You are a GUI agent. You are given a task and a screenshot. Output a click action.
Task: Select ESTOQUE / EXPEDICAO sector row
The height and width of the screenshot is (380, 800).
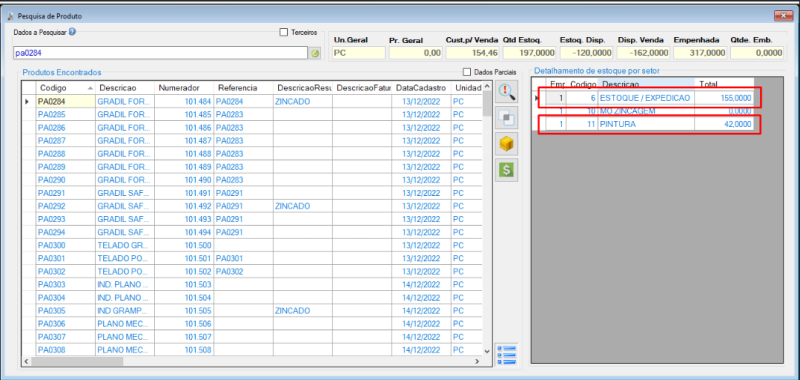pyautogui.click(x=643, y=97)
